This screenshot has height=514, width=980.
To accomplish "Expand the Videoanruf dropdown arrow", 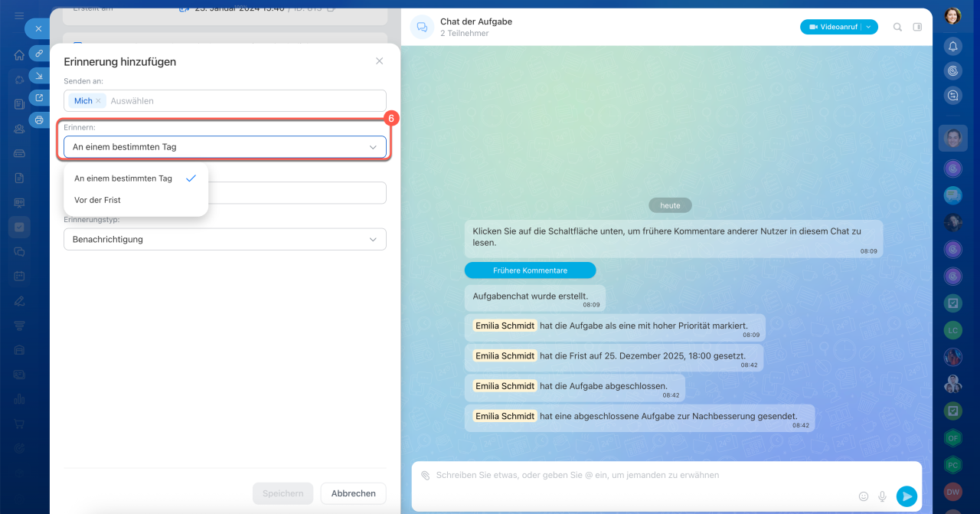I will coord(869,27).
